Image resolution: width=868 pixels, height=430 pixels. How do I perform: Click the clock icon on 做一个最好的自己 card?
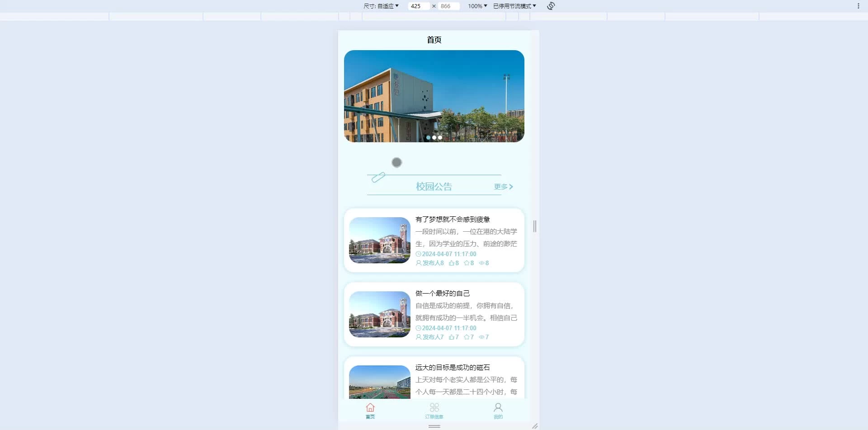pos(418,328)
